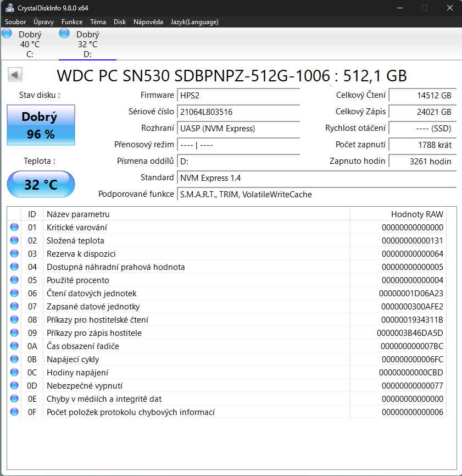
Task: Click the Standard field NVM Express 1.4
Action: tap(316, 178)
